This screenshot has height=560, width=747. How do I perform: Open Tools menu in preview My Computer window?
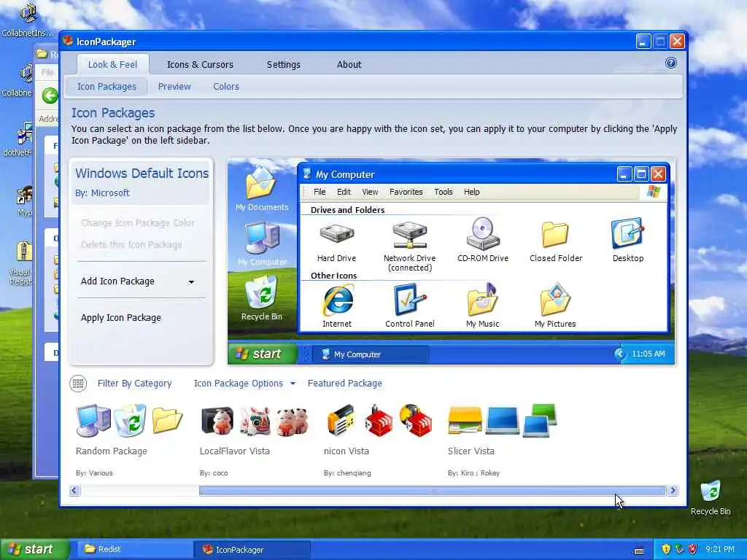[443, 192]
